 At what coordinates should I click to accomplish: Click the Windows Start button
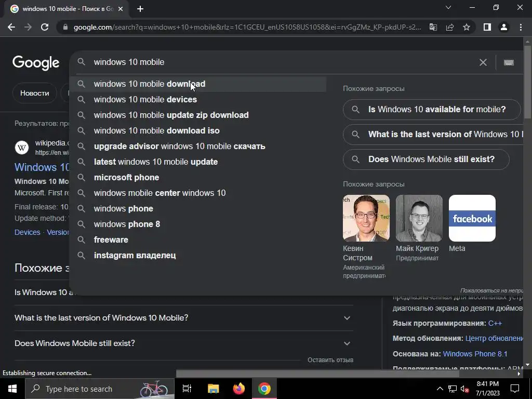click(x=12, y=389)
